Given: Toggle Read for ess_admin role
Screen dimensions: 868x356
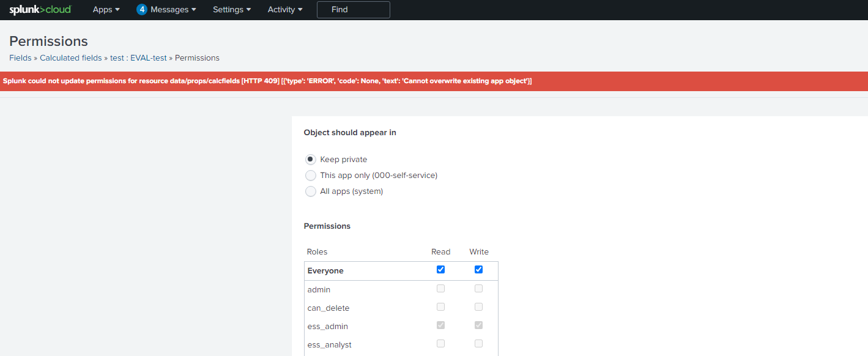Looking at the screenshot, I should [440, 325].
